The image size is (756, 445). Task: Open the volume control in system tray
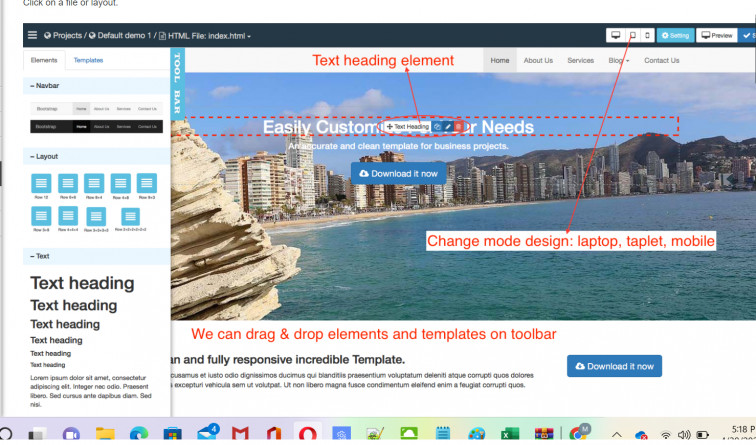coord(684,435)
